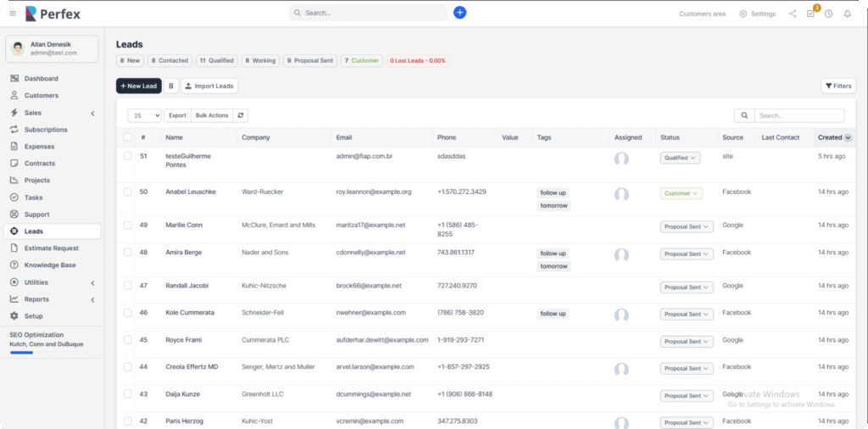The image size is (868, 429).
Task: Click the blue plus quick-create icon
Action: click(459, 13)
